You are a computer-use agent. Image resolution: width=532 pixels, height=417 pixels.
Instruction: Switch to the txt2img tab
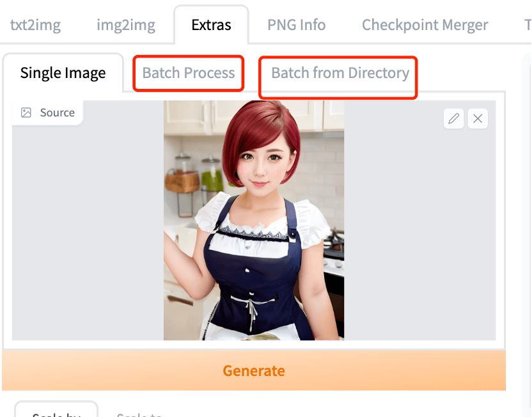[x=35, y=25]
